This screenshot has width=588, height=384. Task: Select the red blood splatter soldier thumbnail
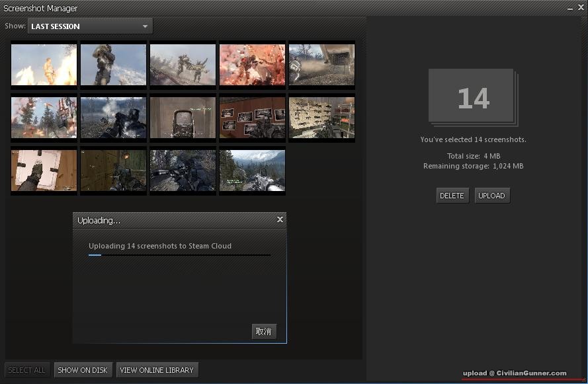click(252, 65)
